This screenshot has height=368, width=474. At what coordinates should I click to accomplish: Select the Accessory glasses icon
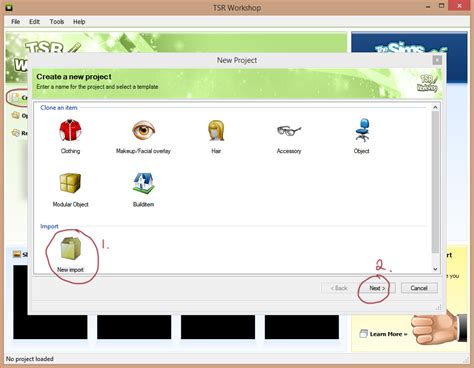[289, 131]
